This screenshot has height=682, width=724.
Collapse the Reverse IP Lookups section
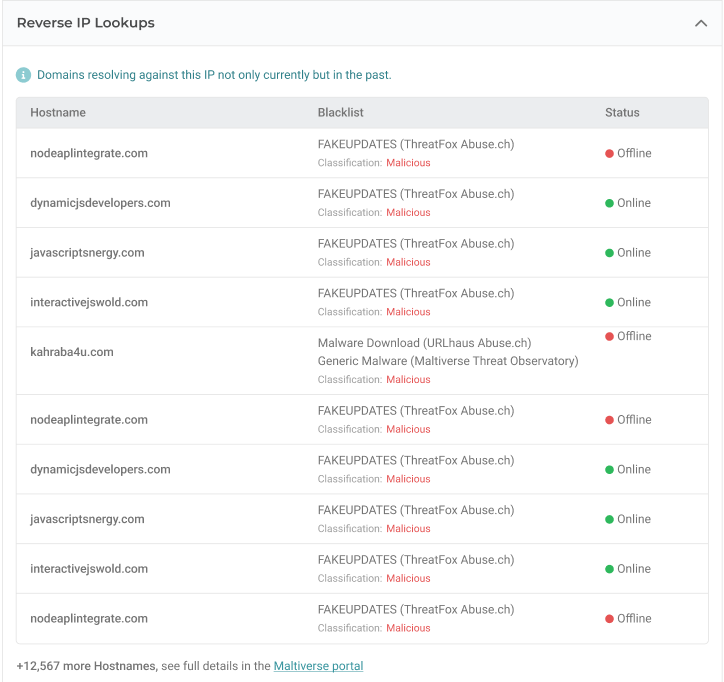point(700,23)
